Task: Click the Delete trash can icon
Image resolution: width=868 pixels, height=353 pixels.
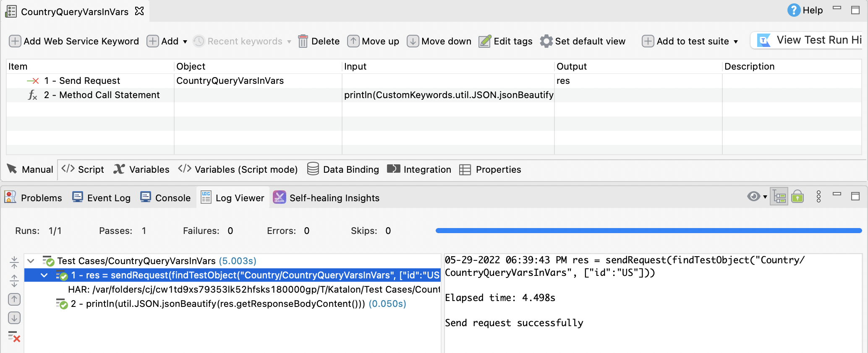Action: point(303,41)
